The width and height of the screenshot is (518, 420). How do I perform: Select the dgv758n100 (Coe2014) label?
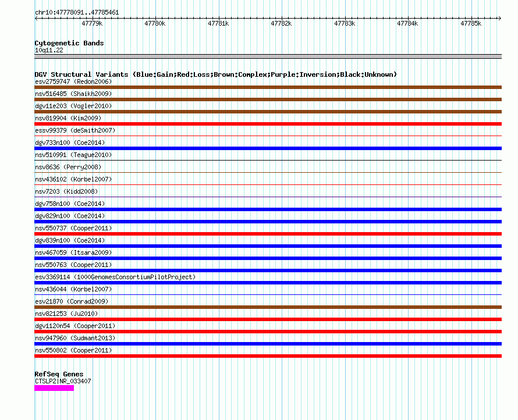point(70,204)
